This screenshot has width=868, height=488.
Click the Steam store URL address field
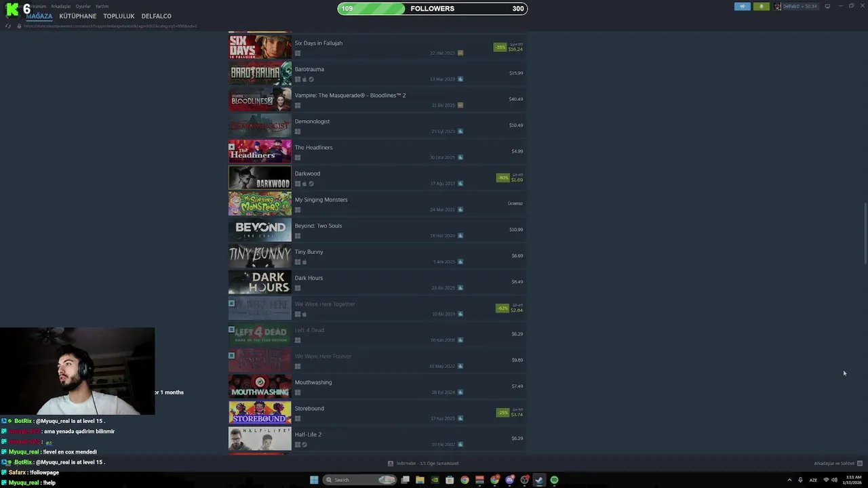coord(110,26)
